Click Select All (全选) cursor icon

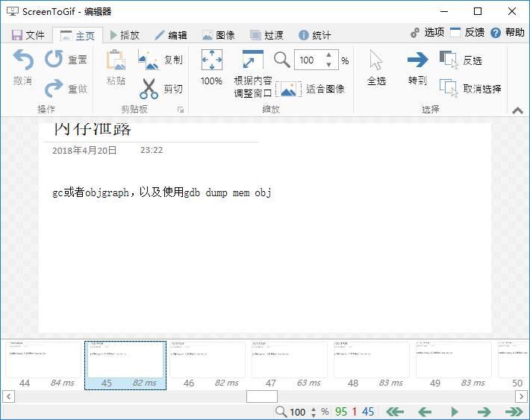coord(376,60)
